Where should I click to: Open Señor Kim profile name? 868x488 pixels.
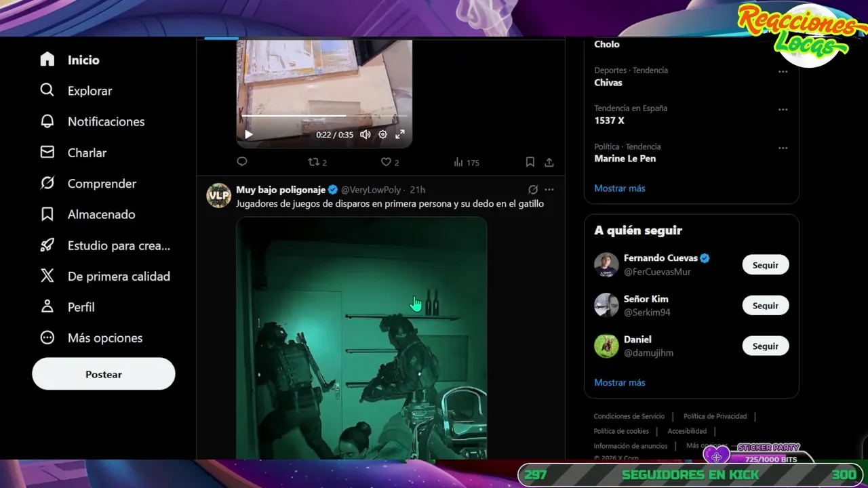[646, 299]
